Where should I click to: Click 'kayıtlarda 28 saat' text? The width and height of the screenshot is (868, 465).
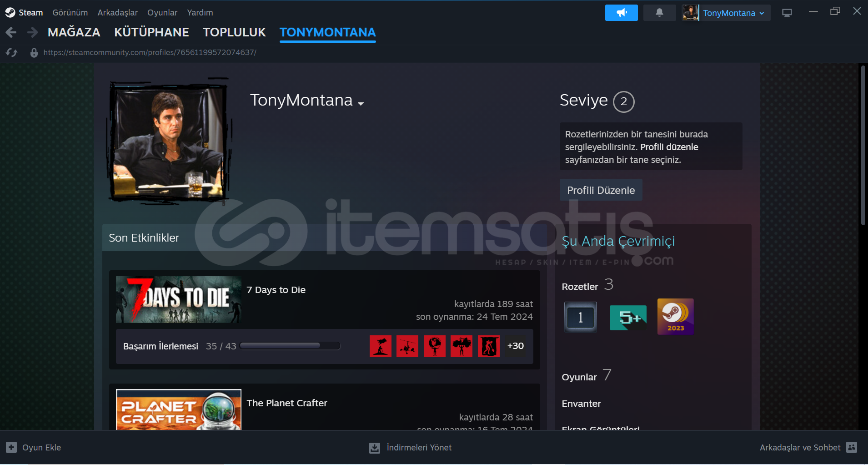point(496,417)
